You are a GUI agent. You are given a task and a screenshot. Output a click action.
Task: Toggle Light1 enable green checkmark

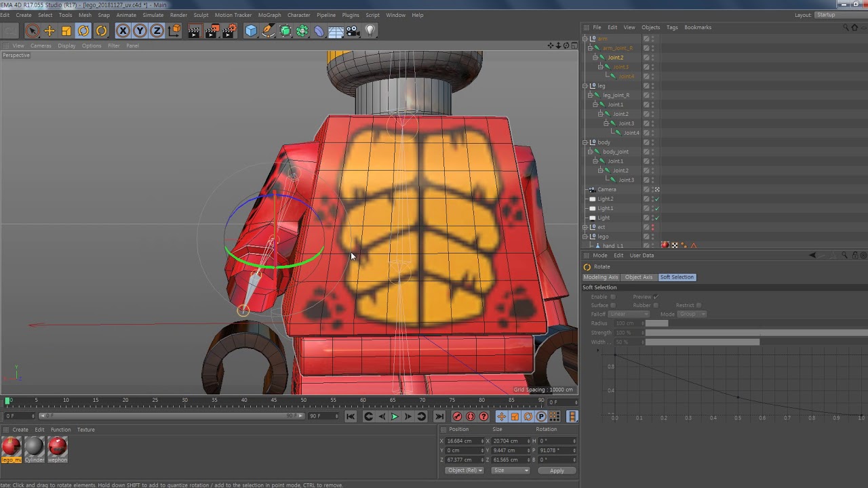(x=657, y=208)
